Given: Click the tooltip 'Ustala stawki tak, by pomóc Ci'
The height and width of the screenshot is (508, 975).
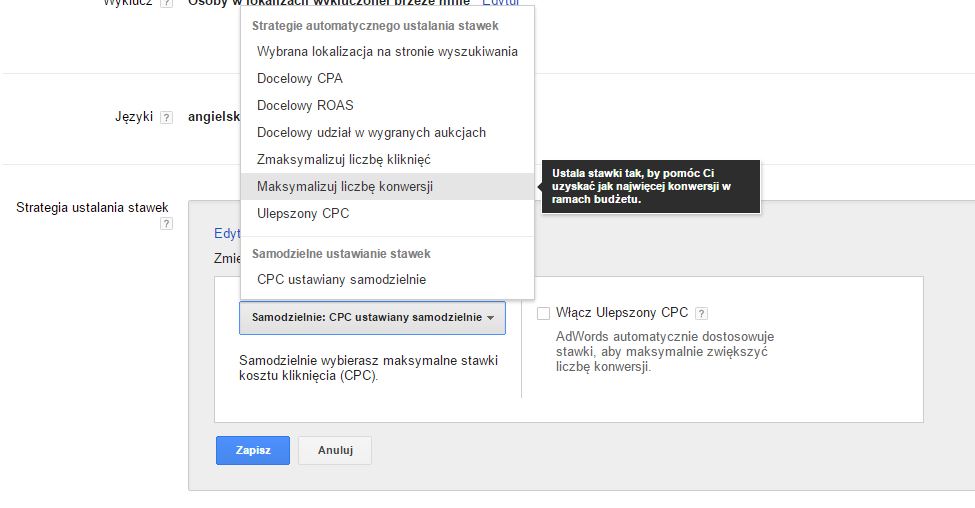Looking at the screenshot, I should click(651, 187).
